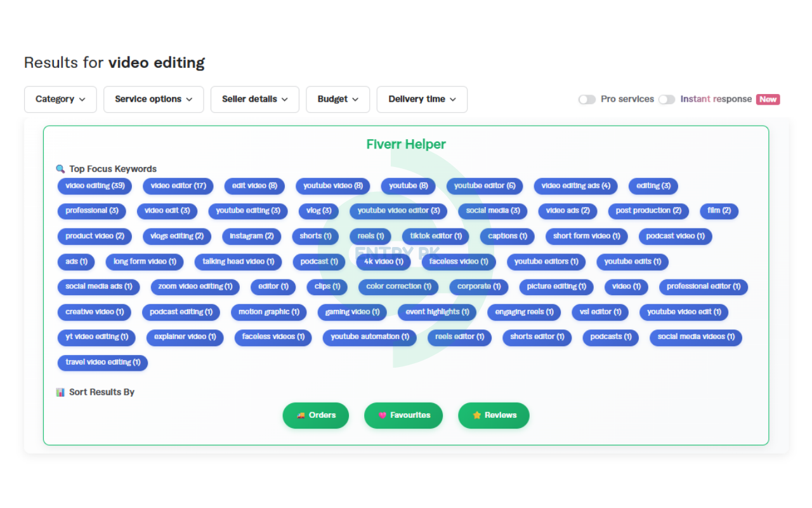The width and height of the screenshot is (812, 508).
Task: Select the 'picture editing (1)' keyword
Action: 556,286
